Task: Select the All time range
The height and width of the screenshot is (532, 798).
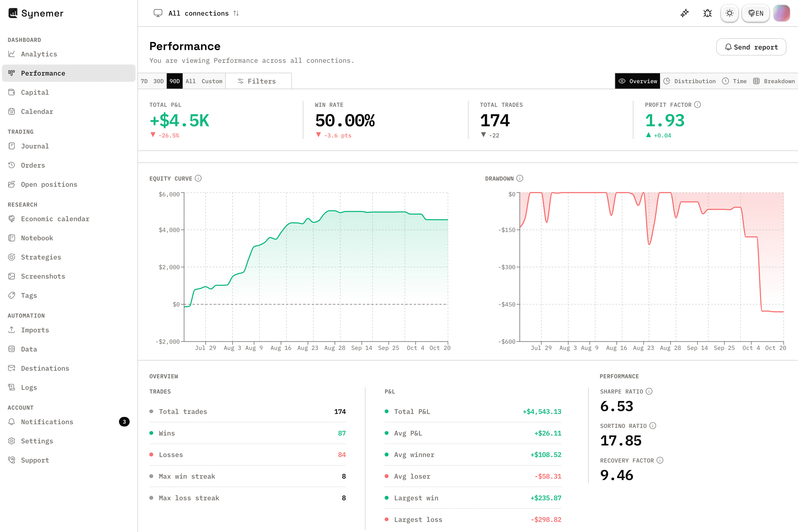Action: point(191,81)
